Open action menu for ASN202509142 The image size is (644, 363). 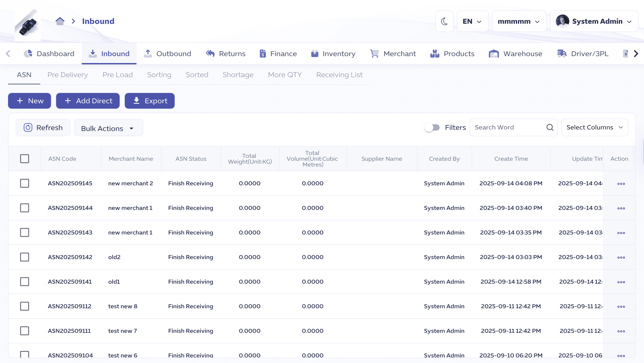621,257
